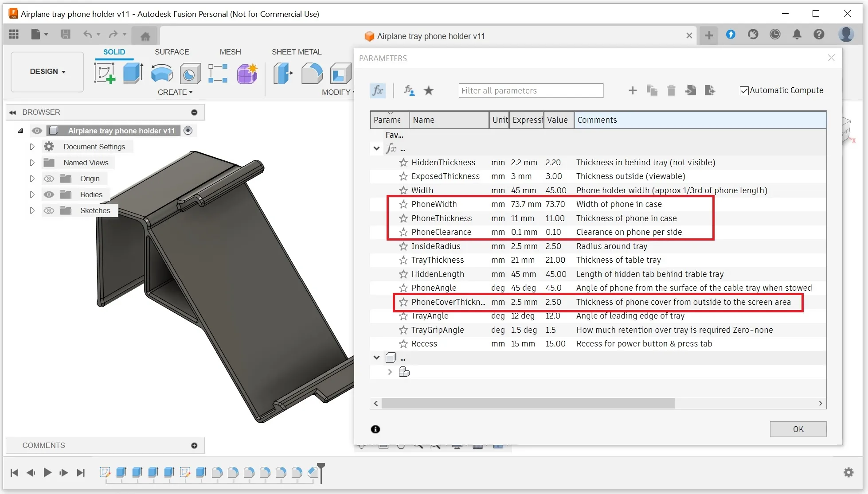Favorite the PhoneWidth parameter star
The image size is (868, 494).
403,204
